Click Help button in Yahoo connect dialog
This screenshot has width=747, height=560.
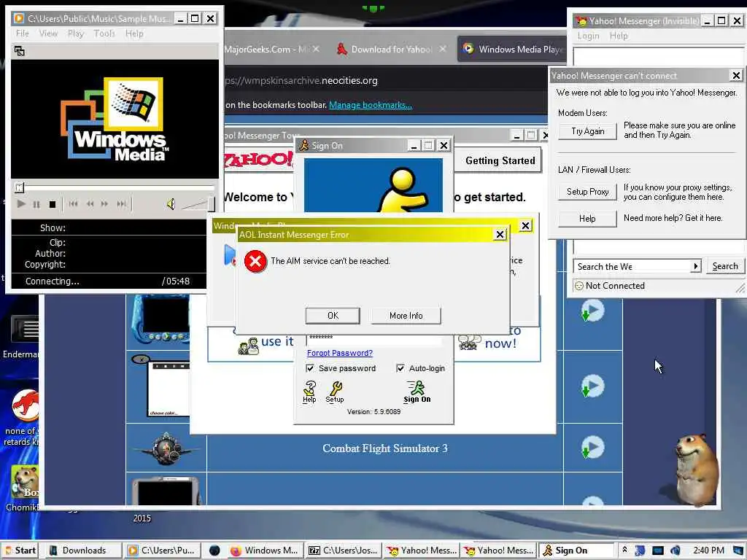click(x=587, y=219)
